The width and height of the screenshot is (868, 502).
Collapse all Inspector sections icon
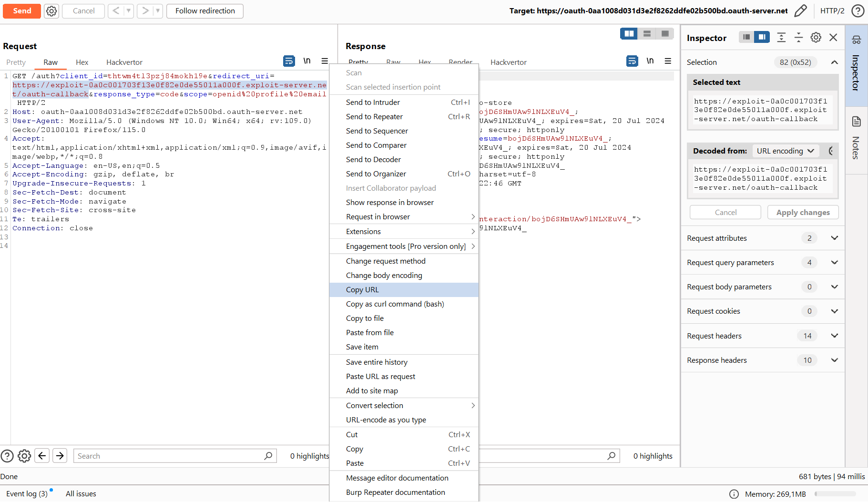coord(799,37)
